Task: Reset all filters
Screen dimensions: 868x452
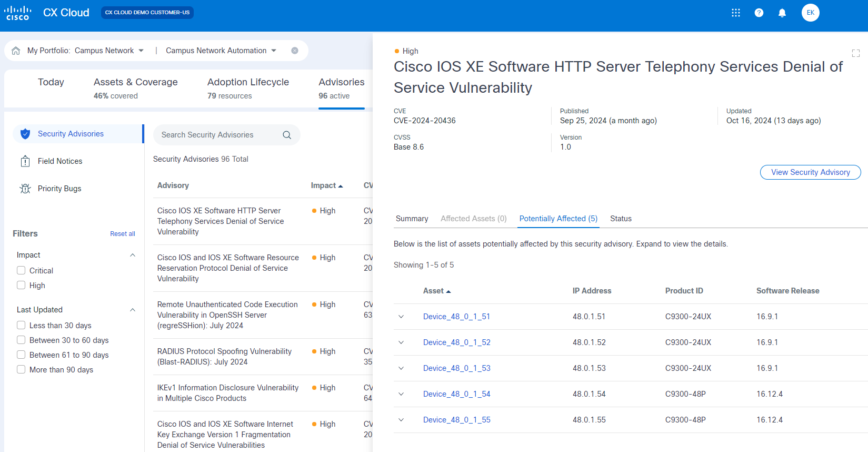Action: (123, 234)
